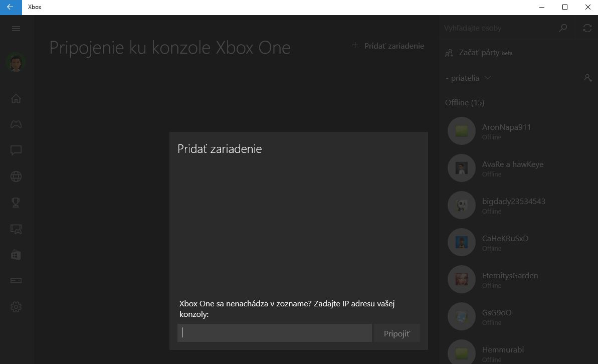This screenshot has height=364, width=598.
Task: Select friend name AvaRe a hawKeye
Action: pos(513,164)
